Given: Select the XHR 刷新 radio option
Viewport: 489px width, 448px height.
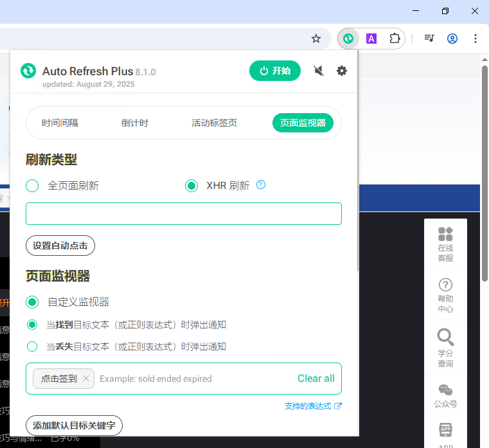Looking at the screenshot, I should coord(191,186).
